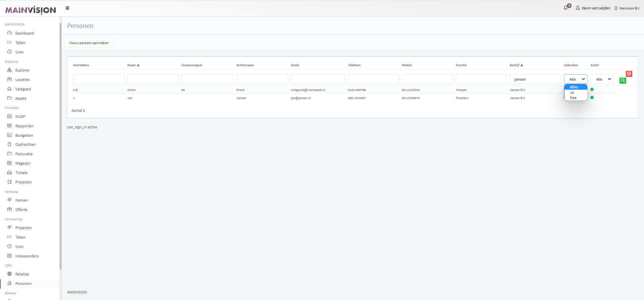Sort the table by Mobiel column
644x300 pixels.
[x=407, y=65]
